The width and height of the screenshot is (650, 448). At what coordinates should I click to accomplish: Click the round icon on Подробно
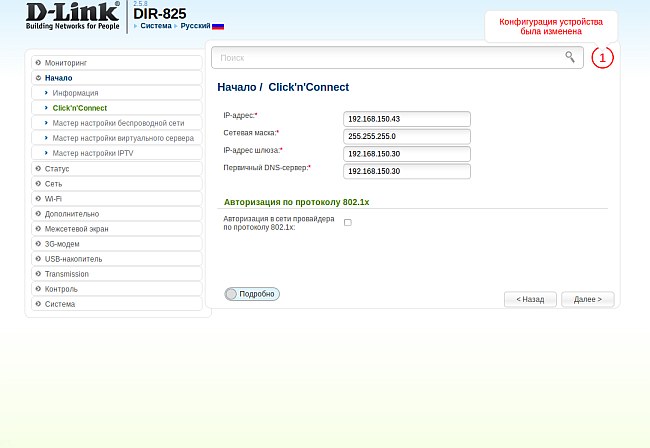coord(232,294)
